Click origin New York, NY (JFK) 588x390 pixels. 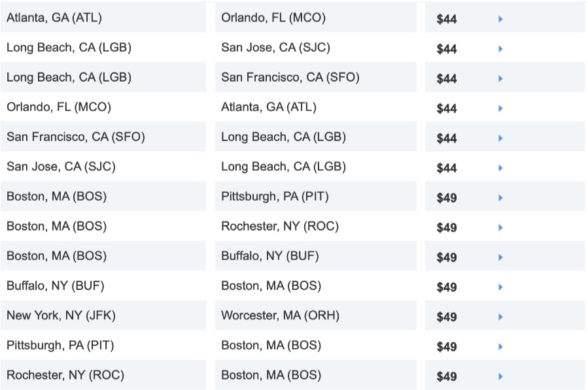61,316
